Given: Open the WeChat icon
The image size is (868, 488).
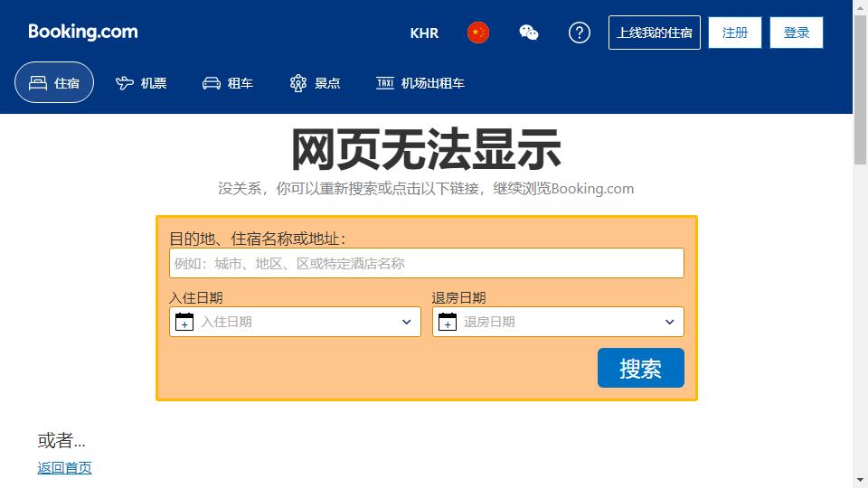Looking at the screenshot, I should click(x=528, y=33).
